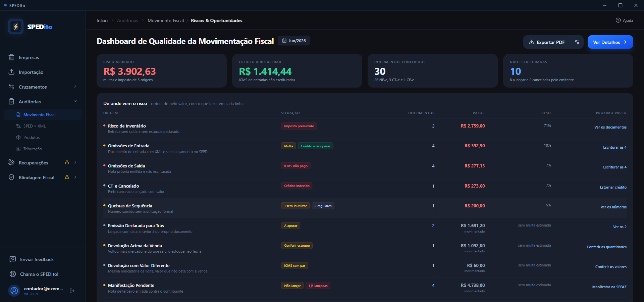Open Ajuda help link
Screen dimensions: 644x302
(625, 20)
